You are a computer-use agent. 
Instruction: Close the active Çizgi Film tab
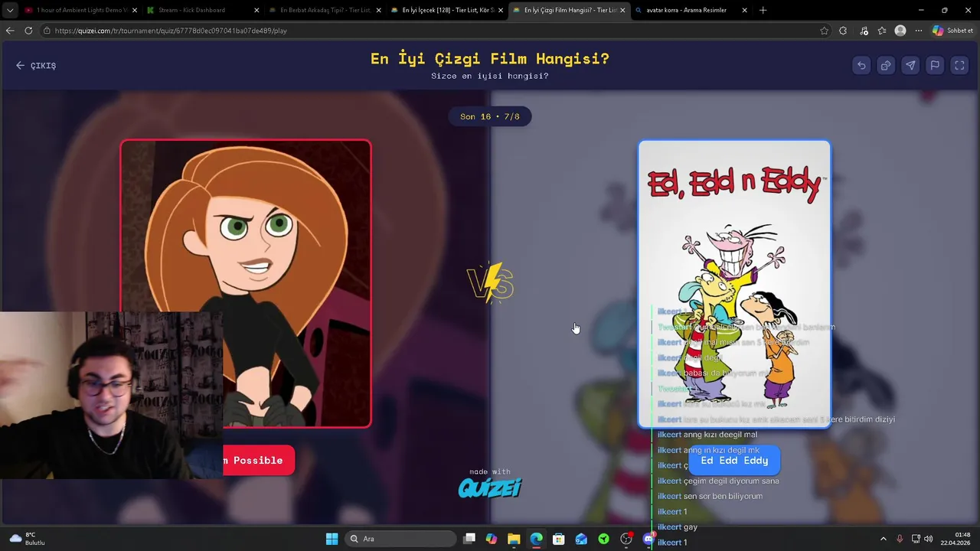(622, 10)
